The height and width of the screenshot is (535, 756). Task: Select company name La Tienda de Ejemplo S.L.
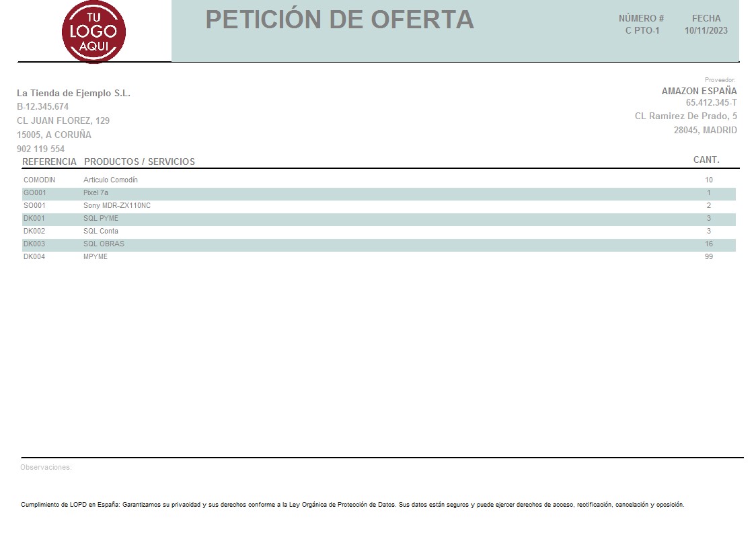click(74, 93)
